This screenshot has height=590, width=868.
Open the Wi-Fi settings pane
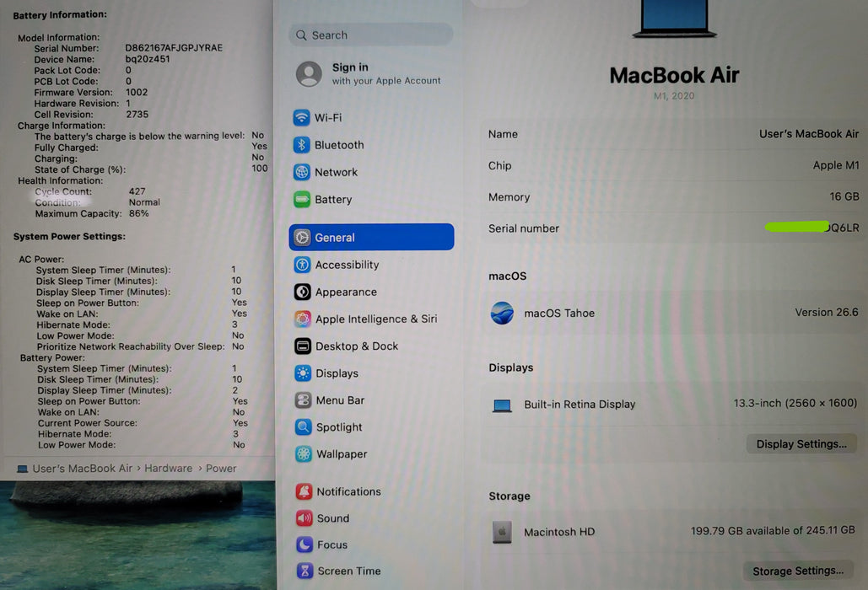point(371,117)
